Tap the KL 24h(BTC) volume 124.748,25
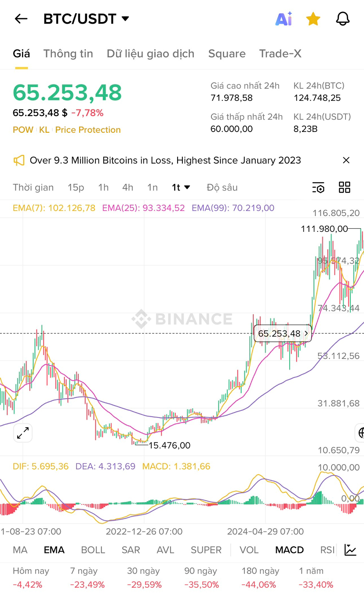This screenshot has height=593, width=364. (x=317, y=98)
